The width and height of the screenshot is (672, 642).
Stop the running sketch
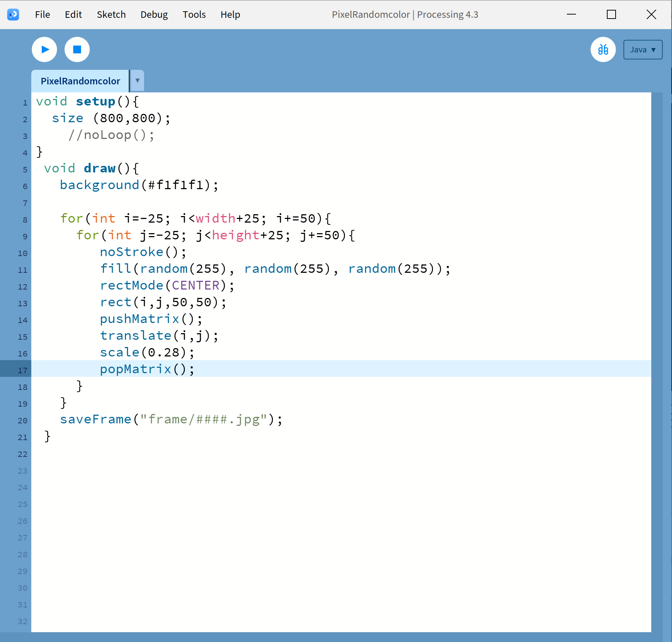(77, 49)
